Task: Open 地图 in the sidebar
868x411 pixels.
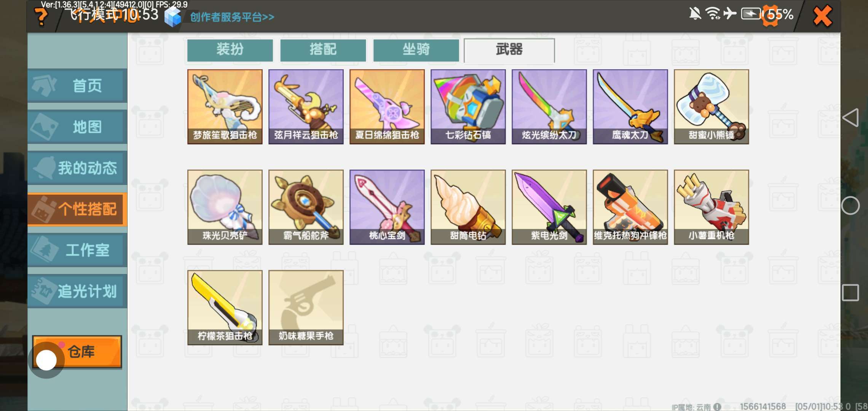Action: coord(77,127)
